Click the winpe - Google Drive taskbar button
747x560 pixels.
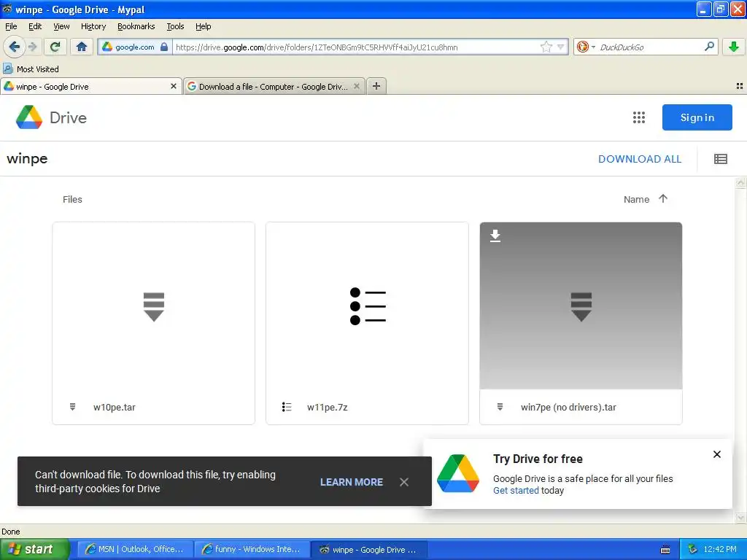(368, 550)
